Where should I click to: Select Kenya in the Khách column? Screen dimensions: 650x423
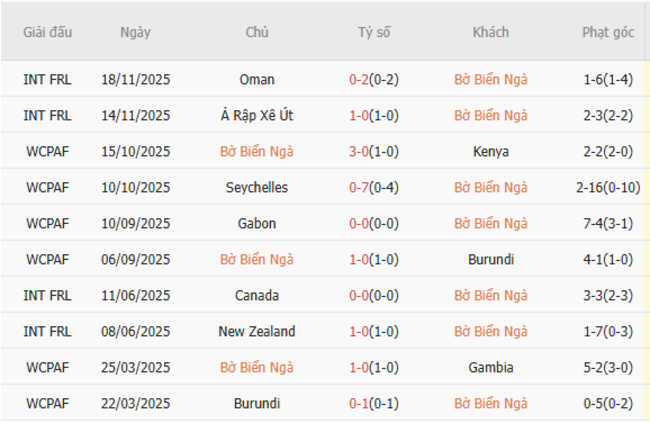[x=490, y=152]
